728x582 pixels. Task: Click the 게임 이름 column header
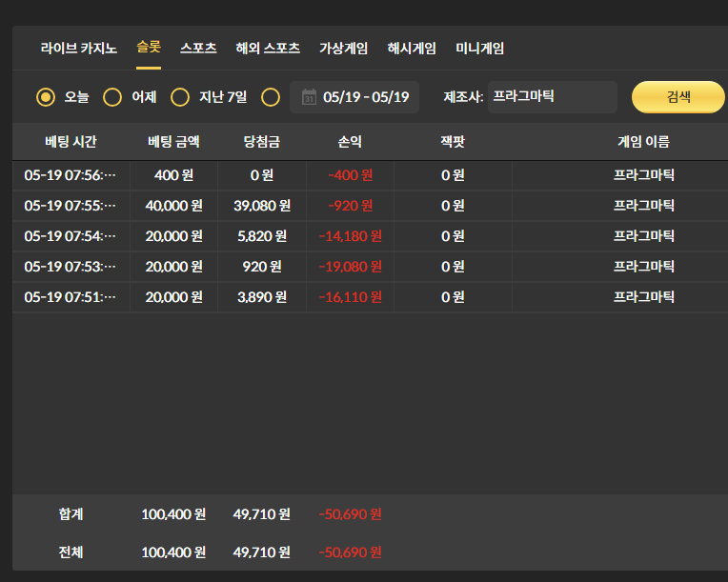click(643, 142)
